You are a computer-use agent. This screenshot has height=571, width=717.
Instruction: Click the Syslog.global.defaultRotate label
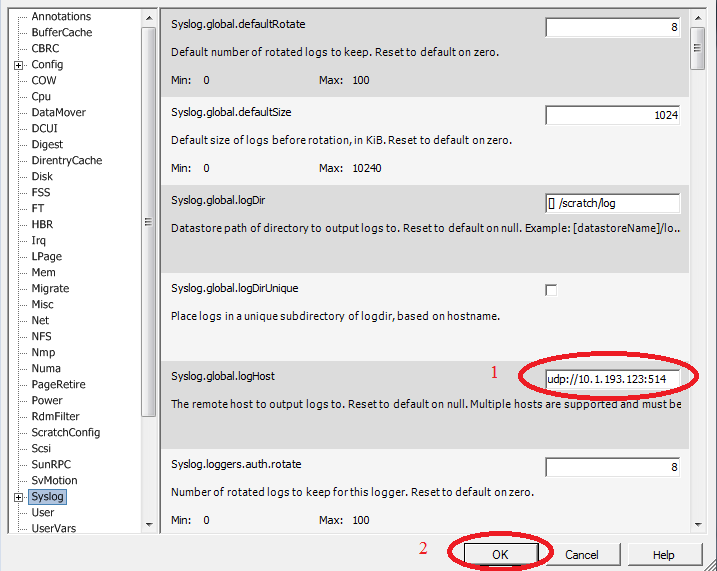[238, 24]
